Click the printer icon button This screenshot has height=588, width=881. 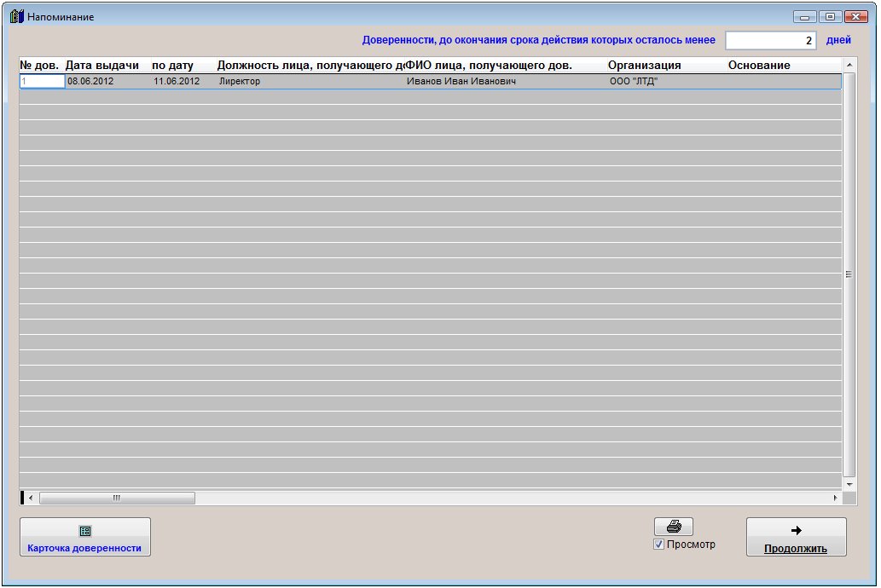[x=673, y=527]
